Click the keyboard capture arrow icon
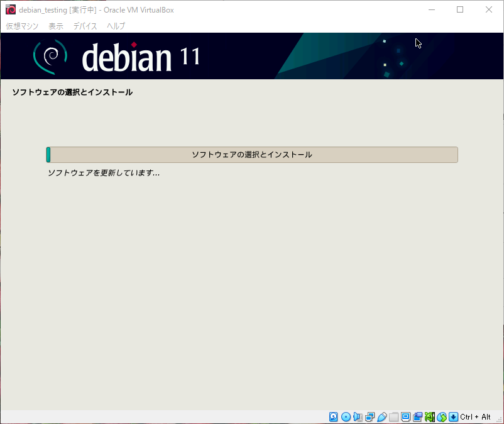The width and height of the screenshot is (504, 424). (x=453, y=417)
